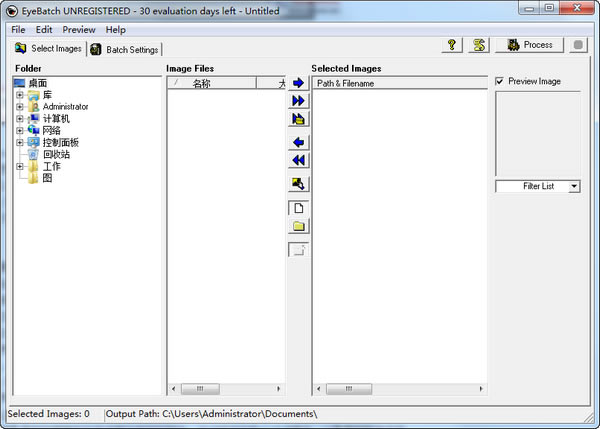Click the dollar sign register button

(x=479, y=45)
